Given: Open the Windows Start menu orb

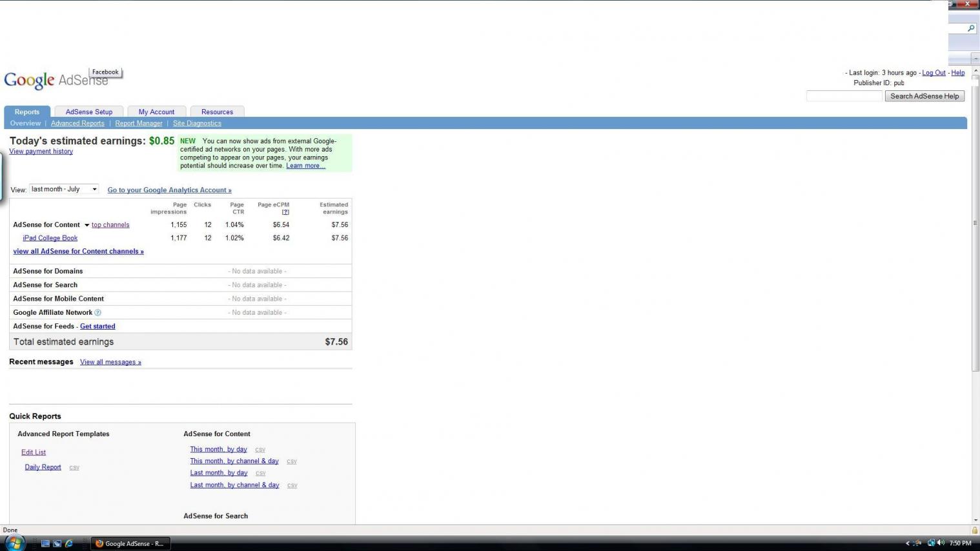Looking at the screenshot, I should pyautogui.click(x=14, y=543).
